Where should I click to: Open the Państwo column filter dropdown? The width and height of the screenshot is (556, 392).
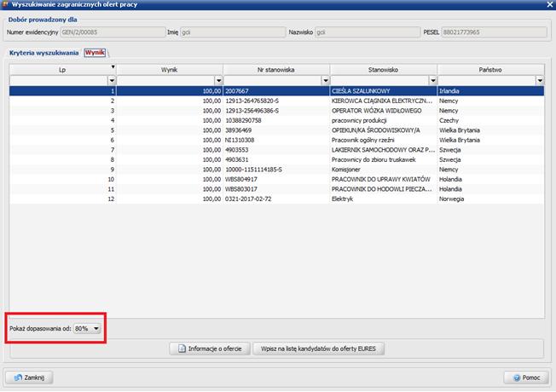point(540,81)
